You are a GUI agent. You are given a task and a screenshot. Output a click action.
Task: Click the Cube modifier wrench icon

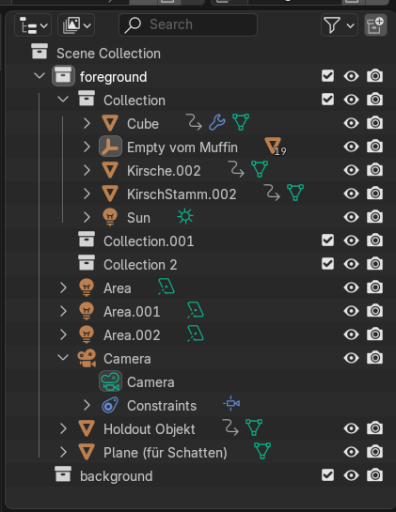[217, 122]
